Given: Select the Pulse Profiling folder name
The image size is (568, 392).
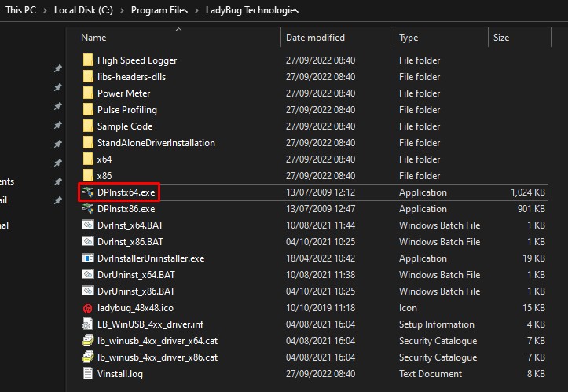Looking at the screenshot, I should (x=126, y=110).
